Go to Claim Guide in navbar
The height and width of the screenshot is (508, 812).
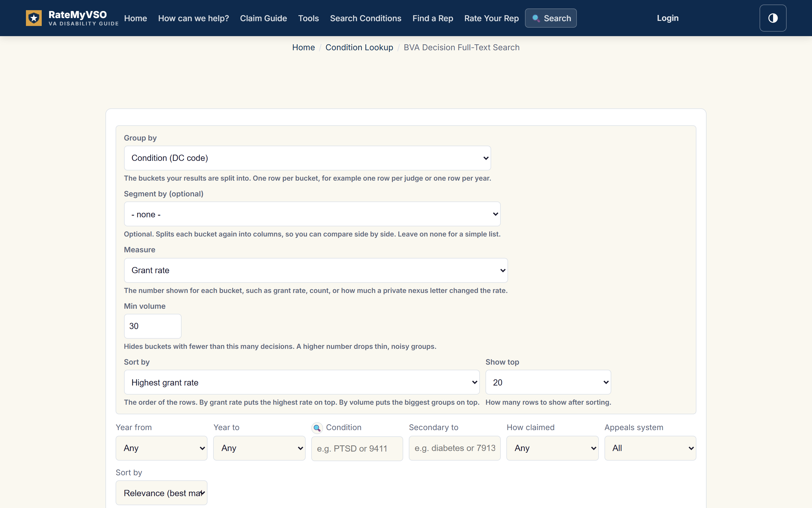(x=263, y=18)
